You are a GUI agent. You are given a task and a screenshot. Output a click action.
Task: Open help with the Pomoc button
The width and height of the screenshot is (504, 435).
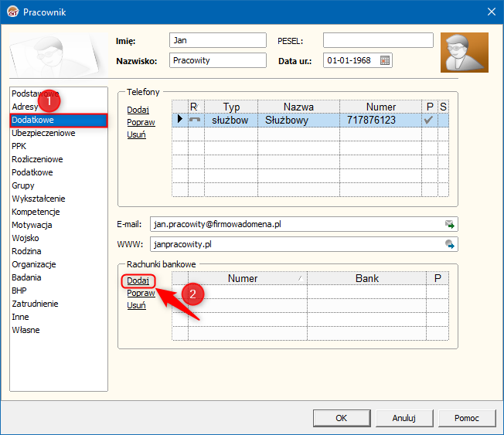(x=466, y=418)
